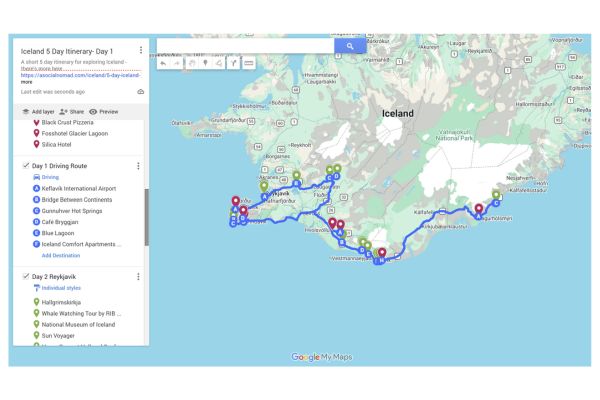Open Individual styles for the Day 2 layer

(x=57, y=288)
